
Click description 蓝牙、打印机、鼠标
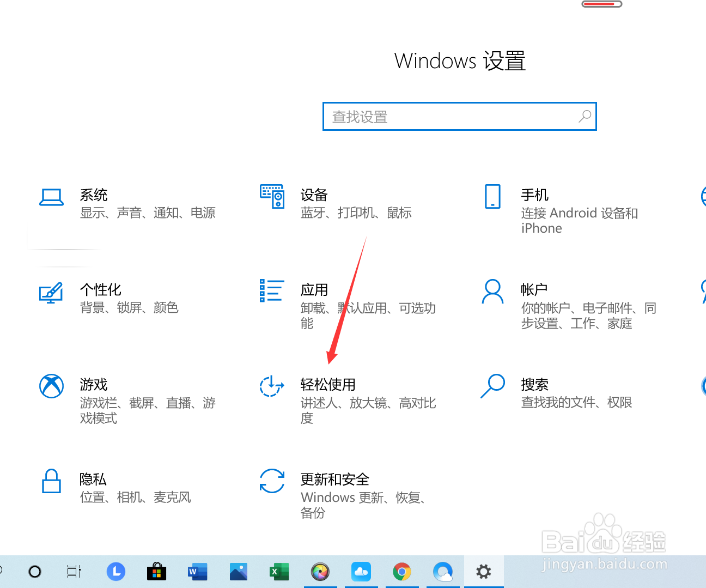coord(356,213)
